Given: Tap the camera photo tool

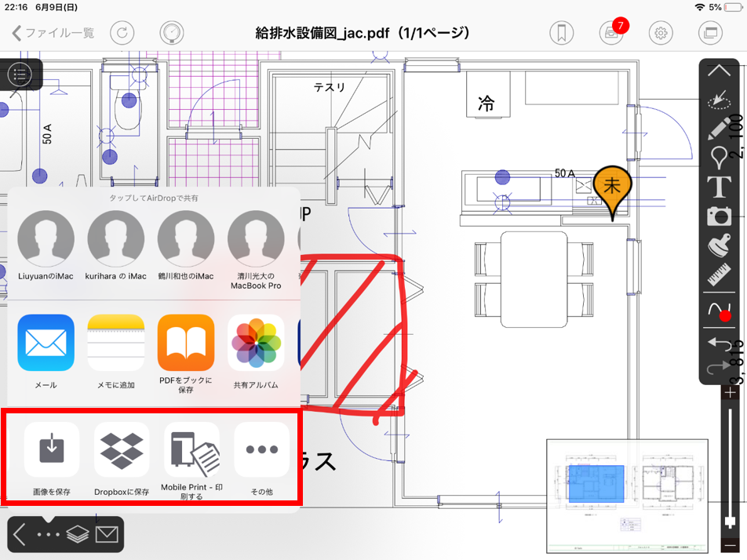Looking at the screenshot, I should pos(719,216).
